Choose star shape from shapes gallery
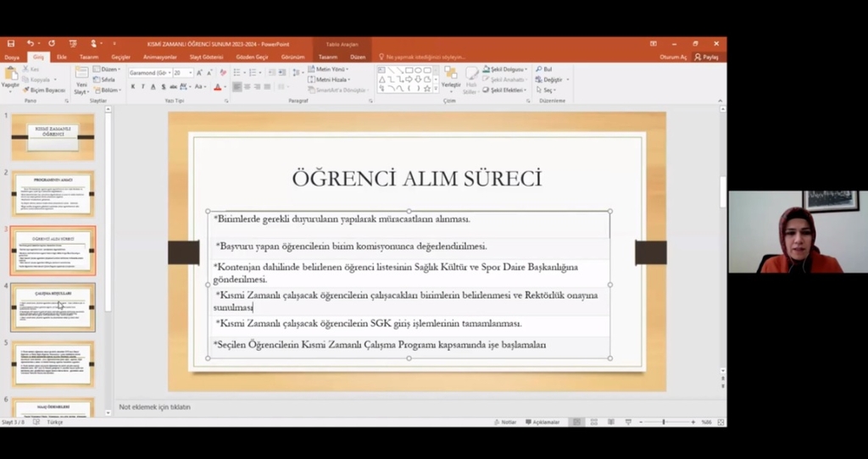 tap(427, 88)
